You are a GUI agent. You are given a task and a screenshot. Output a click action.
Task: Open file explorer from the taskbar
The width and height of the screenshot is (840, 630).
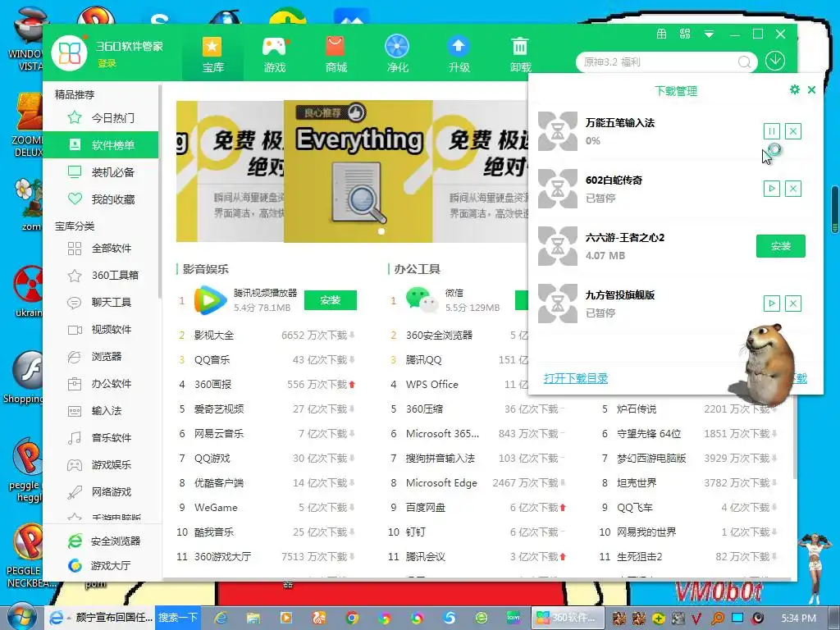coord(253,618)
